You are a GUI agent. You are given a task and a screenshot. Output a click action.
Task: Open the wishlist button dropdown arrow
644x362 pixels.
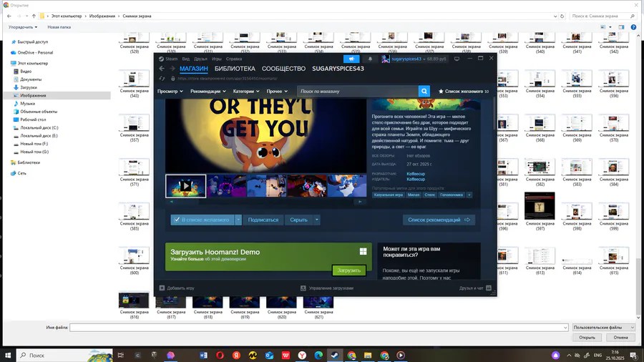point(238,220)
